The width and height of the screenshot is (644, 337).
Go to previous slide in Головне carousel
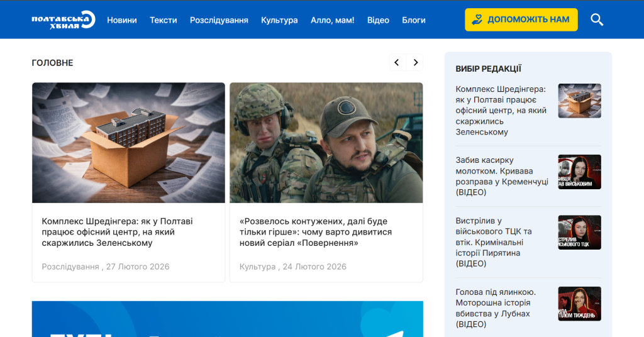tap(397, 62)
